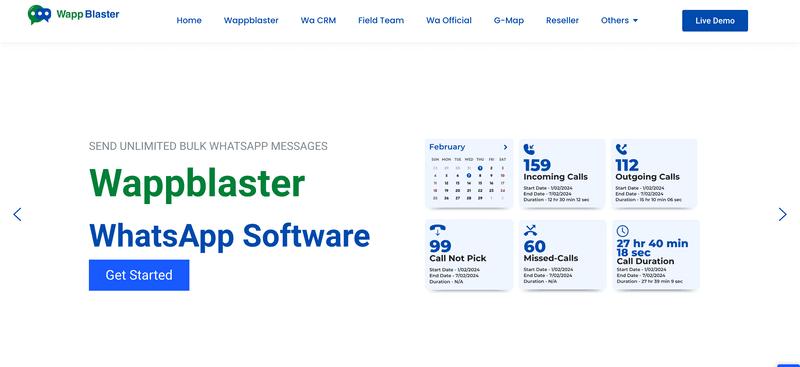Open the Reseller menu item
800x367 pixels.
point(562,20)
